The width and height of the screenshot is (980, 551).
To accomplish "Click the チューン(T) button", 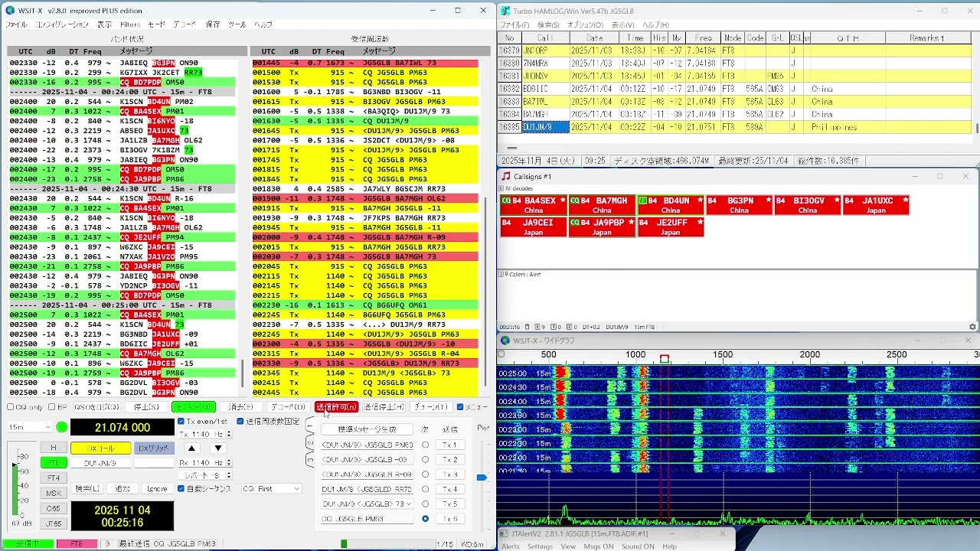I will [x=431, y=407].
